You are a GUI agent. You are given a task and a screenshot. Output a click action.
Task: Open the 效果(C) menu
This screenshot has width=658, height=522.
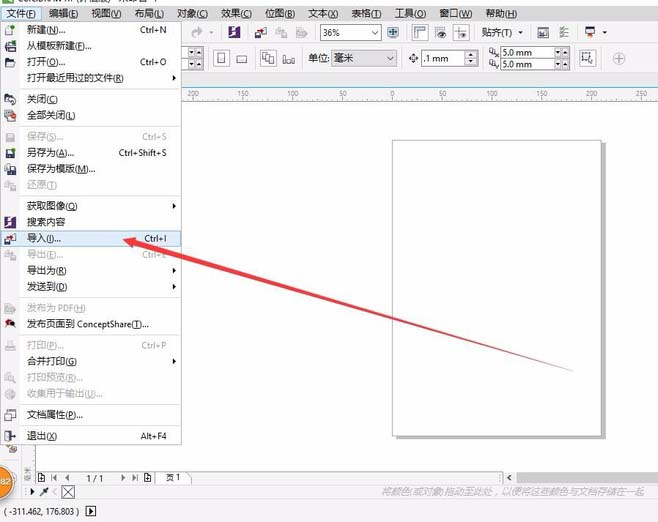tap(236, 14)
